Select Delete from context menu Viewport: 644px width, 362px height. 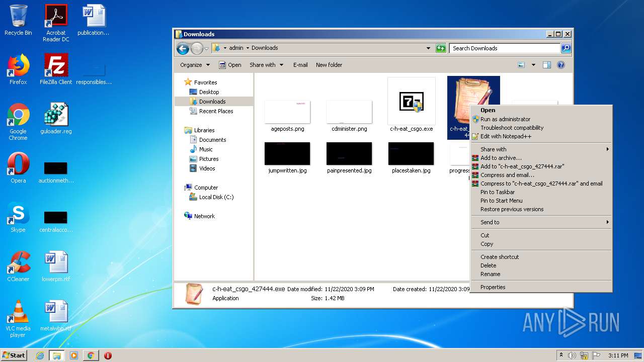tap(541, 265)
